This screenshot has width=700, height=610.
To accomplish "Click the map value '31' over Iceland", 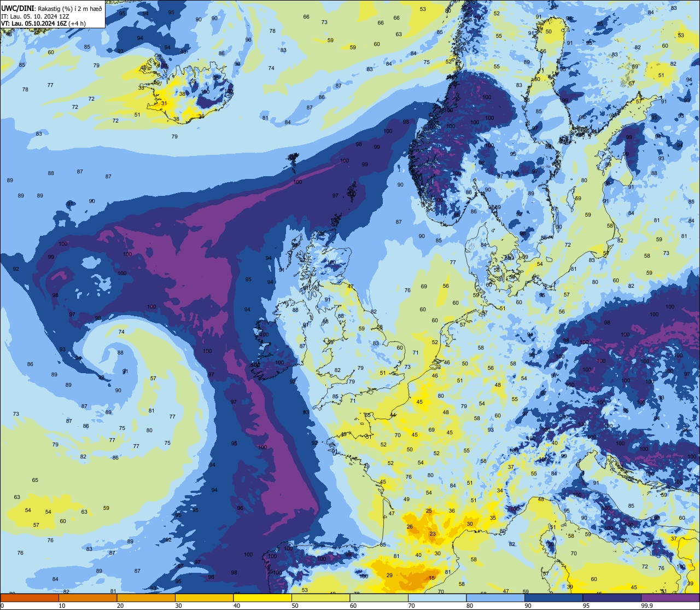I will 164,103.
